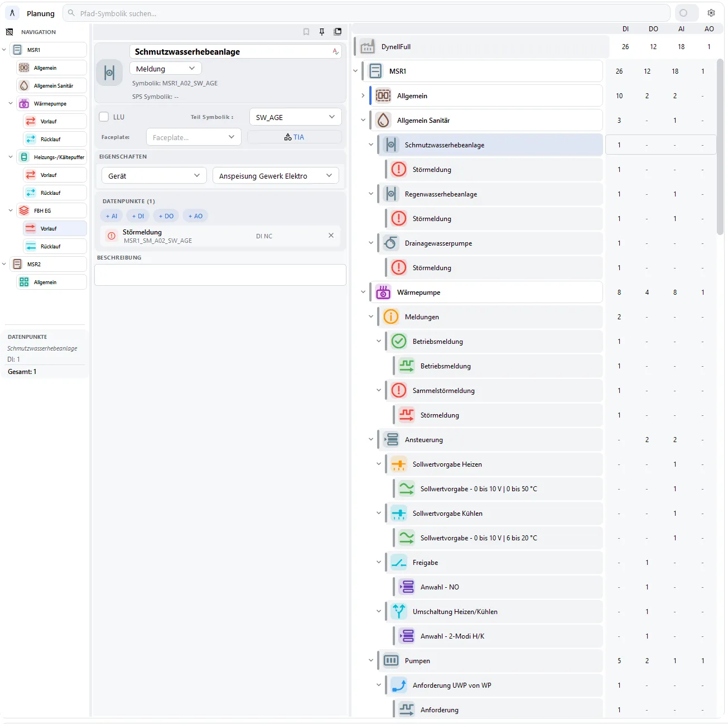
Task: Click the Umschaltung Heizen/Kühlen icon
Action: (x=399, y=611)
